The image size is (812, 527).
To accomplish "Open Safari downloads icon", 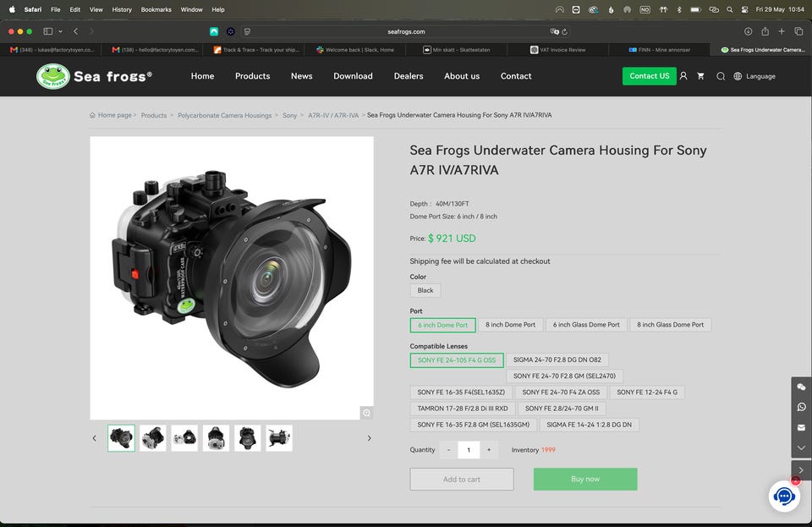I will [749, 31].
